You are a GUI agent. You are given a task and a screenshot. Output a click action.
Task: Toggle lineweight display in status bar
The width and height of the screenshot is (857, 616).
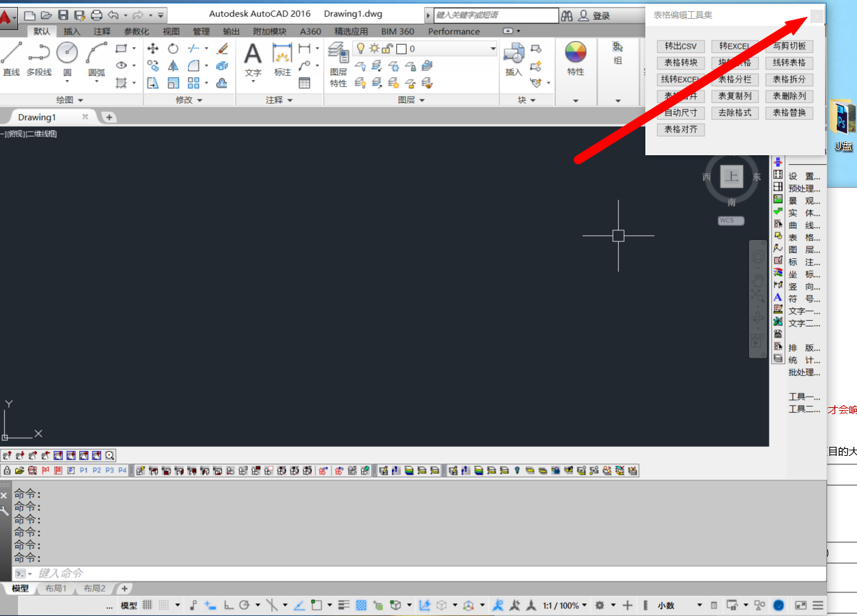pyautogui.click(x=345, y=606)
